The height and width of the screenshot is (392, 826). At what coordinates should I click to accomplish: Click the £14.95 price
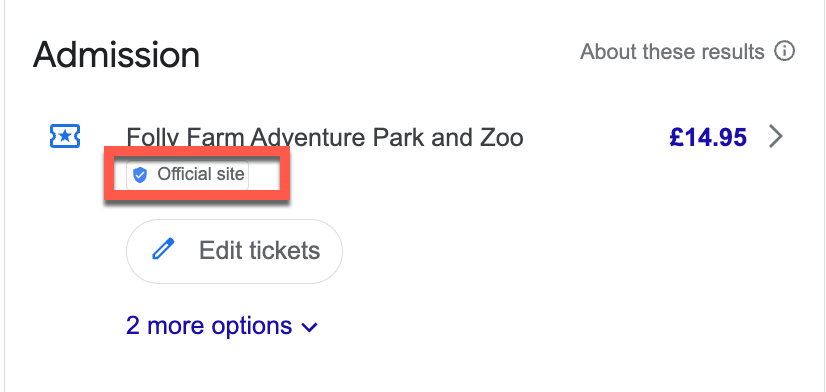[x=708, y=138]
